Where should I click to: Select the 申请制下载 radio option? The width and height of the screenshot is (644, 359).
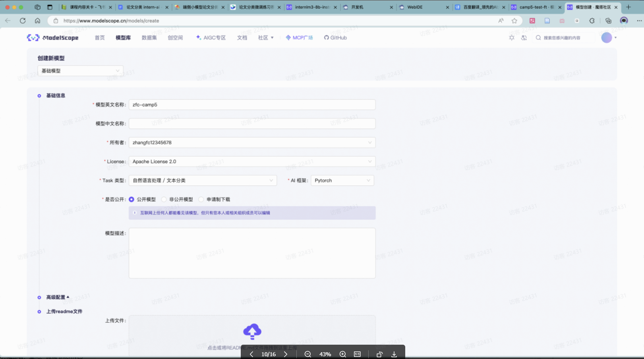coord(201,200)
